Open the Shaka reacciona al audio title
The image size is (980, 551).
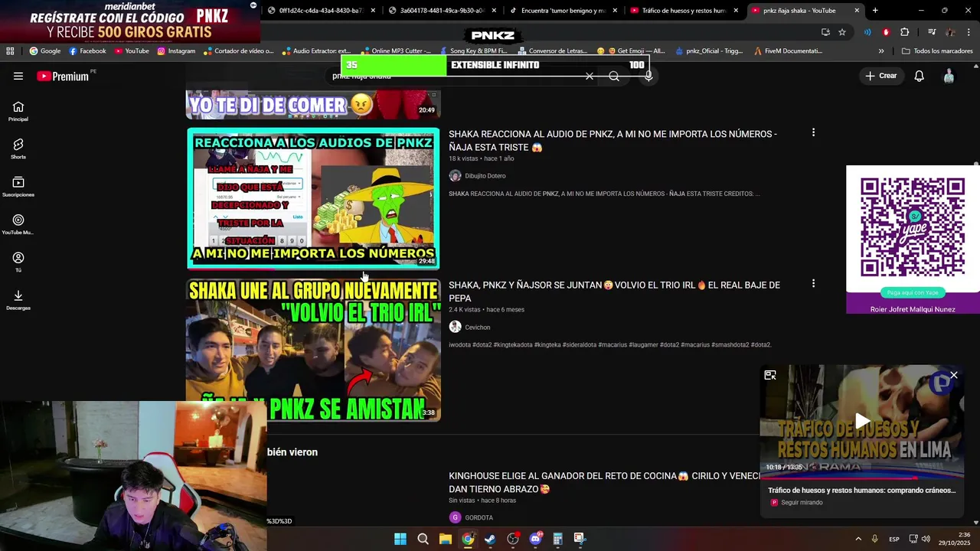612,141
